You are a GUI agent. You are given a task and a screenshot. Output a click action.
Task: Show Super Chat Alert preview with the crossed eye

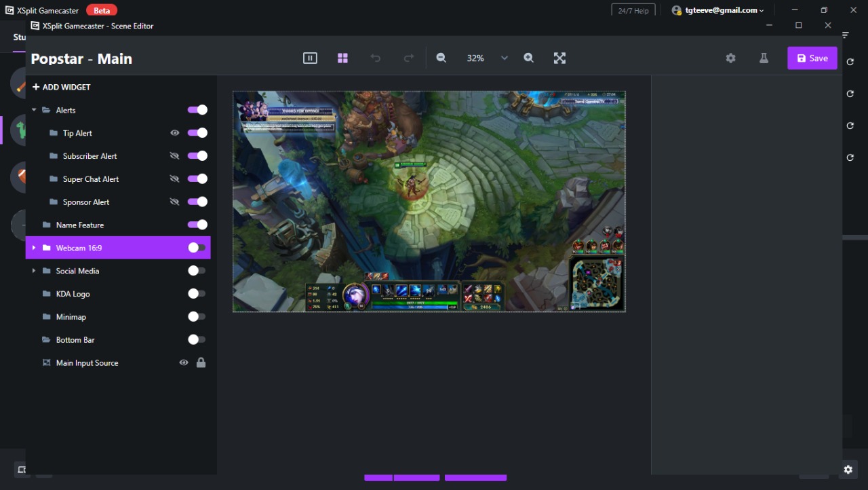[174, 179]
